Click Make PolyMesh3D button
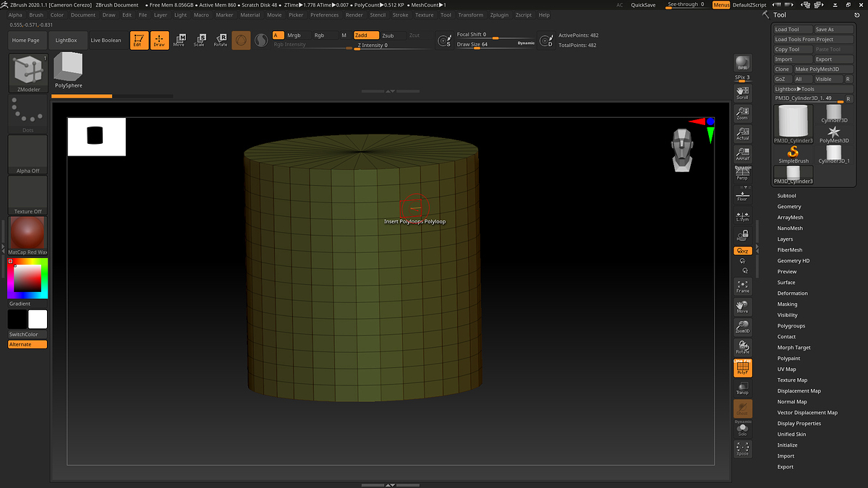This screenshot has height=488, width=868. point(822,69)
